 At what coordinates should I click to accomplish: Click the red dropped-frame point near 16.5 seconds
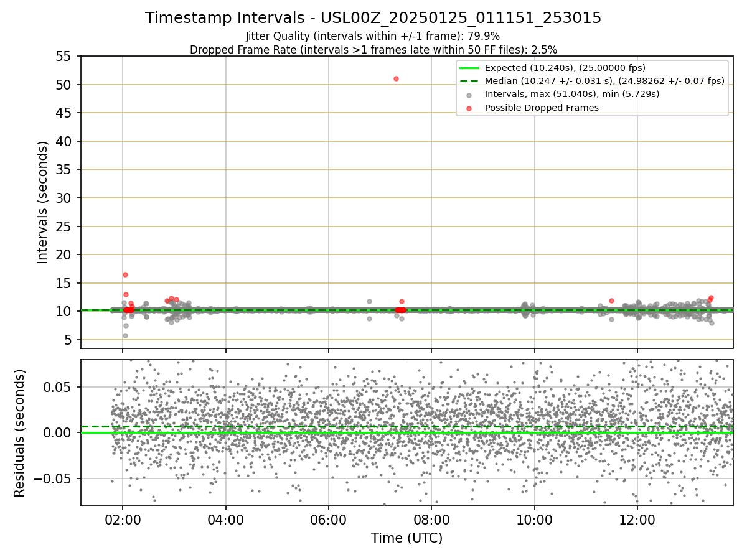(x=125, y=274)
